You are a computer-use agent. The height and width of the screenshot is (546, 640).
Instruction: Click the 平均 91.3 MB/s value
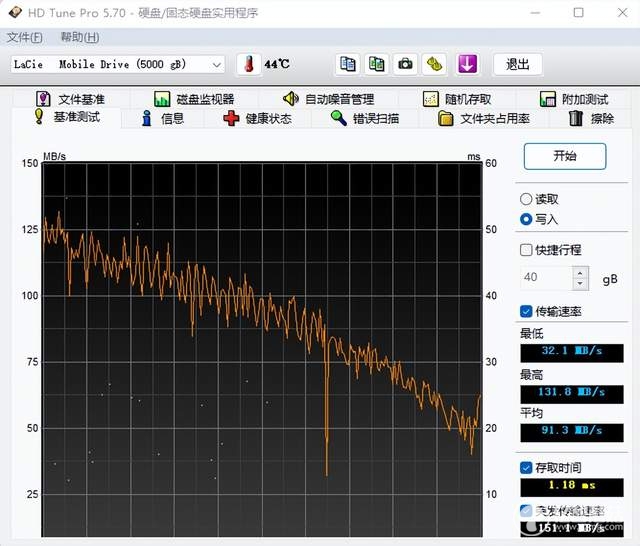572,433
